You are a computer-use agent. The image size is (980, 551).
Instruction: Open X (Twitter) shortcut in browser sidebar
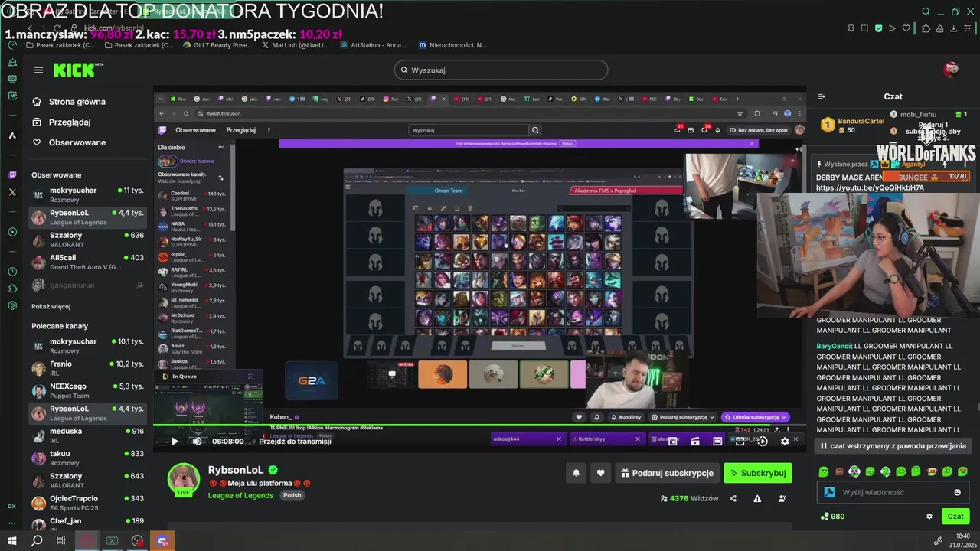tap(12, 192)
